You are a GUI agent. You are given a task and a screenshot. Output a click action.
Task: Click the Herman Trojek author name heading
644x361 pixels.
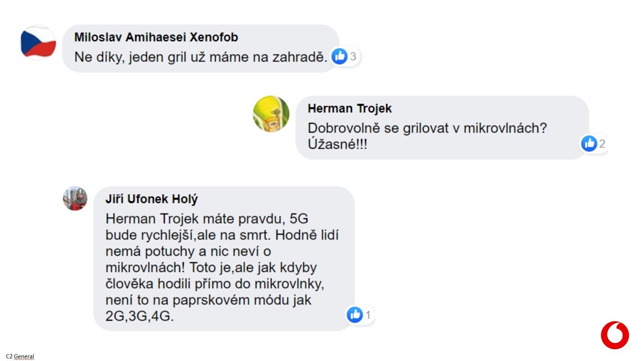[349, 109]
